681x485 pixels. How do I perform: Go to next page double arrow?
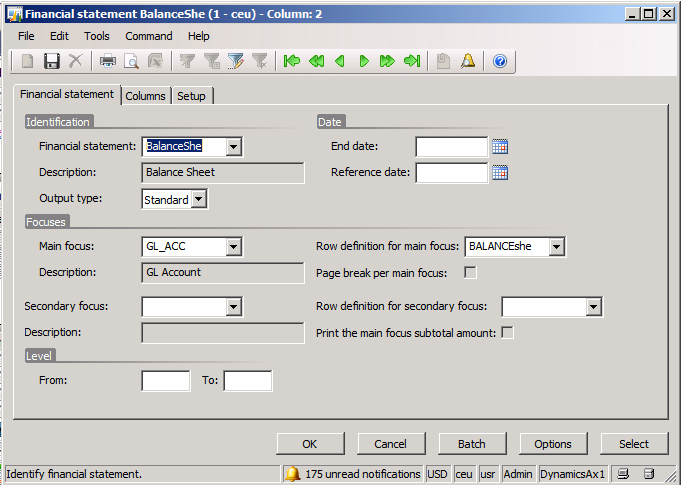pos(387,61)
